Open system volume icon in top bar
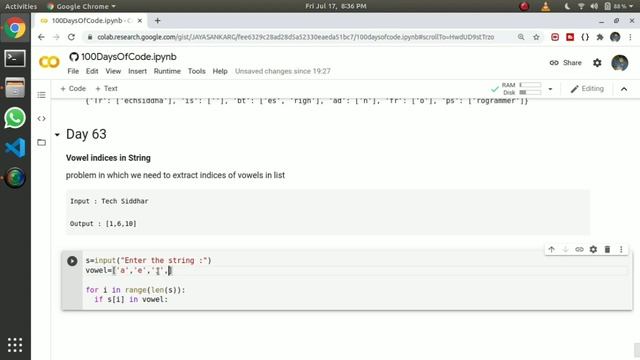 (x=594, y=6)
